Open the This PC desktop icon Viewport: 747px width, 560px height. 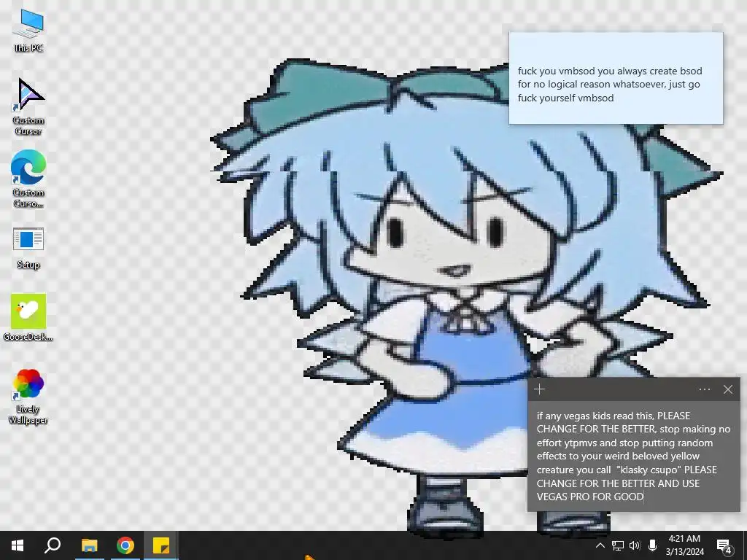[28, 30]
